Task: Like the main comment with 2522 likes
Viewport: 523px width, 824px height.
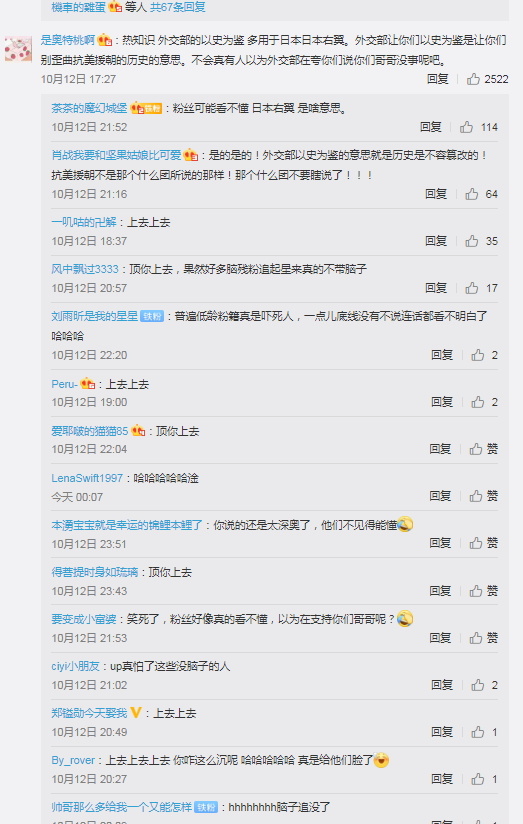Action: (x=473, y=79)
